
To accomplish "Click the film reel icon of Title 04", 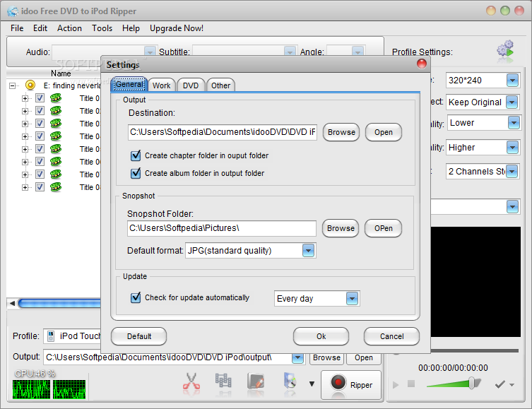I will point(56,136).
